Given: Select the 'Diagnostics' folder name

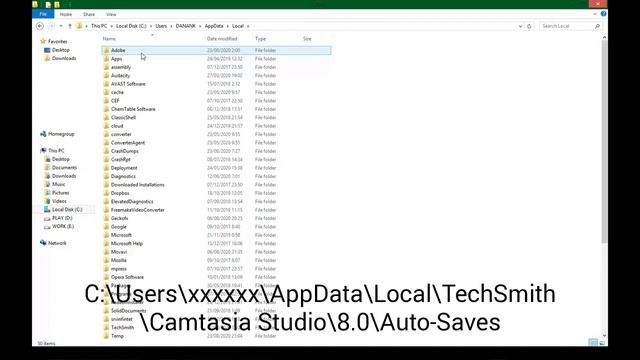Looking at the screenshot, I should (123, 176).
